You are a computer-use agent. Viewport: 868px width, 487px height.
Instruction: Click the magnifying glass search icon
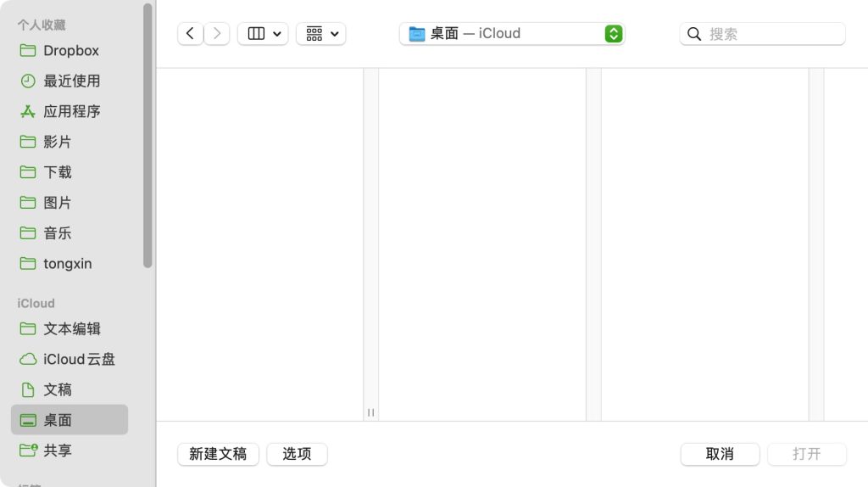694,34
